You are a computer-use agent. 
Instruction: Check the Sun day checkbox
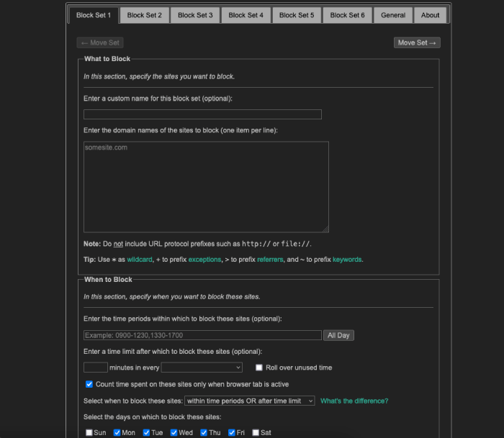pos(89,432)
